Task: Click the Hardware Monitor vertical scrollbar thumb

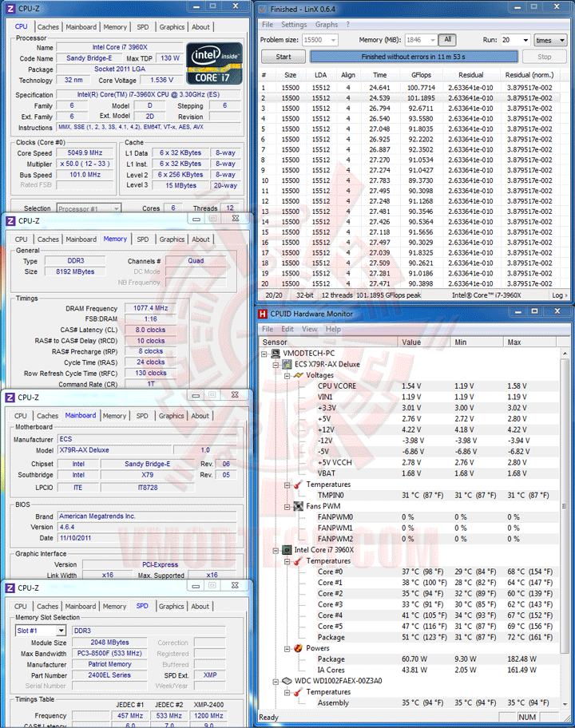Action: [x=565, y=506]
